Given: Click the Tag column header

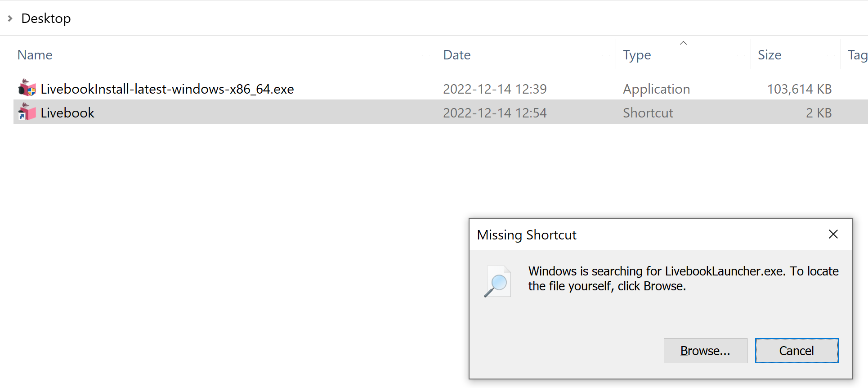Looking at the screenshot, I should click(x=857, y=55).
